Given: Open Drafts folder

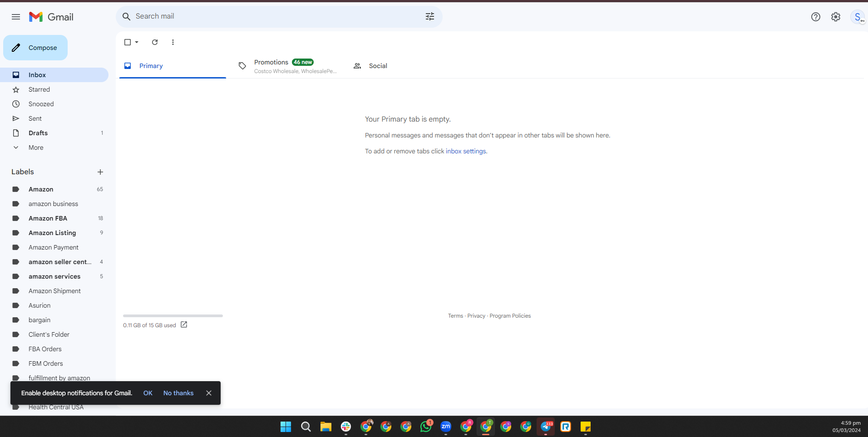Looking at the screenshot, I should click(x=54, y=133).
